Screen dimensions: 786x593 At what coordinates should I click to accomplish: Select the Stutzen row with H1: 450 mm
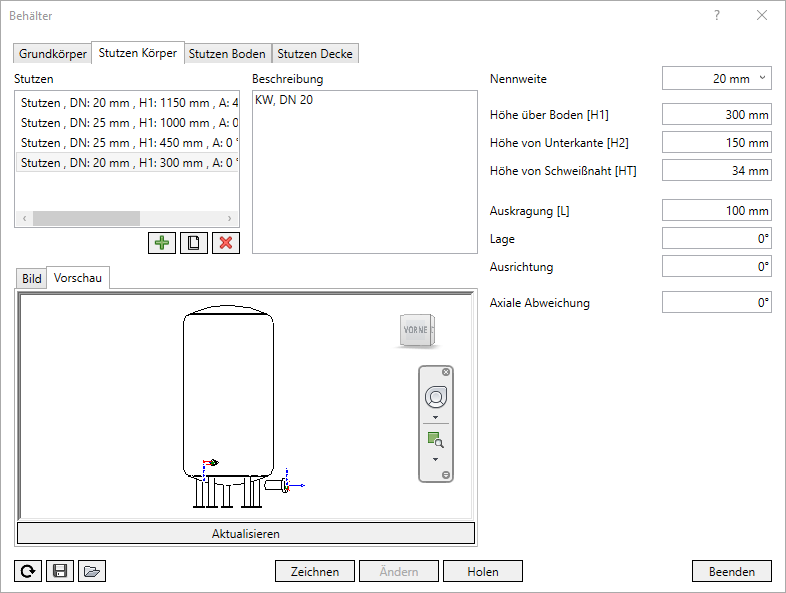[x=127, y=143]
